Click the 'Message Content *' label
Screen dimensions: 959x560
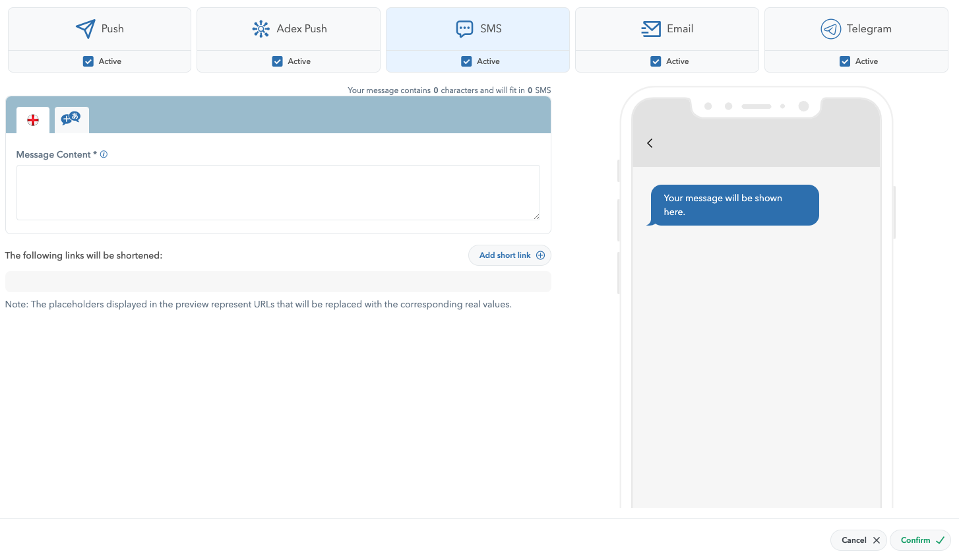coord(57,154)
